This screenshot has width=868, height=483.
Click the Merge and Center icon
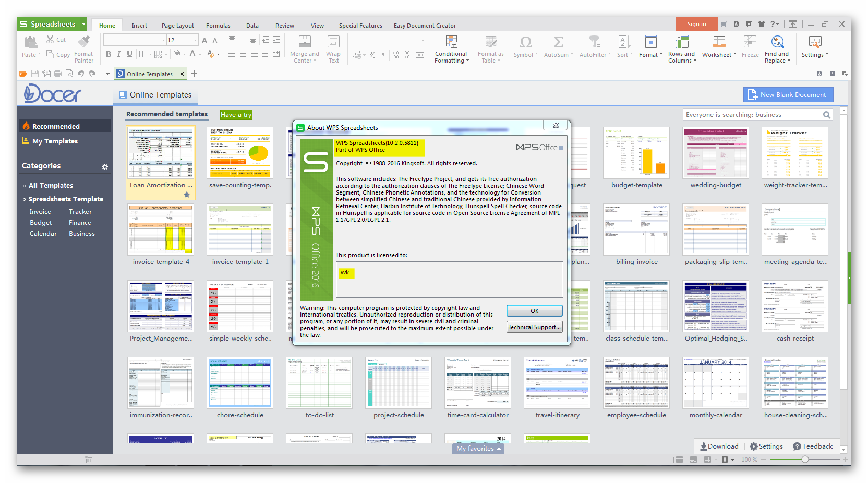tap(305, 42)
